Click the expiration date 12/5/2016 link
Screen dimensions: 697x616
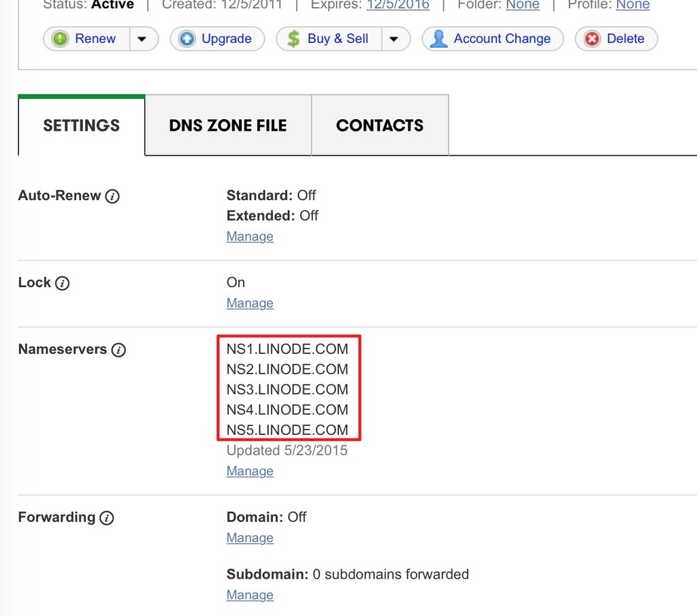[x=398, y=5]
